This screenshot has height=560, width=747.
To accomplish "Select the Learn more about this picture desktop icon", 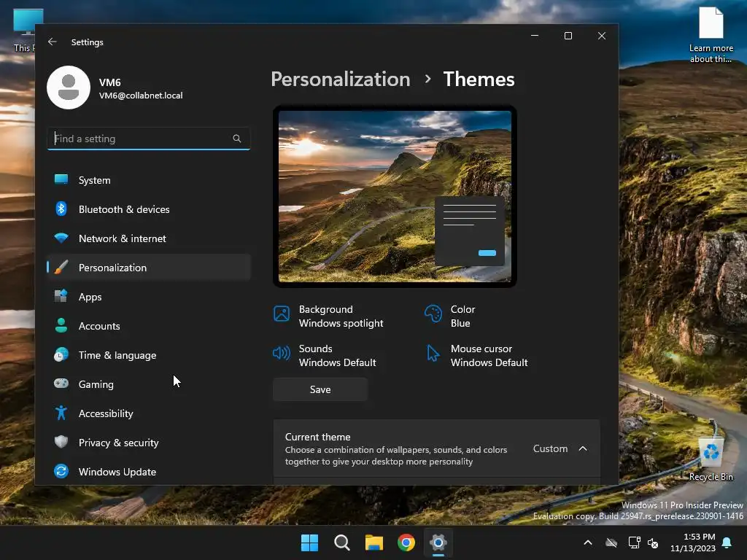I will coord(711,34).
